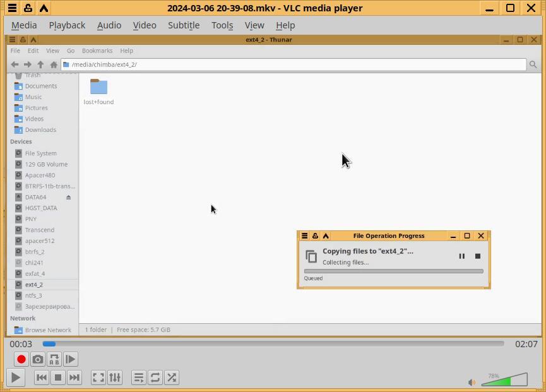Advance frame by frame in VLC
Image resolution: width=546 pixels, height=392 pixels.
tap(70, 359)
